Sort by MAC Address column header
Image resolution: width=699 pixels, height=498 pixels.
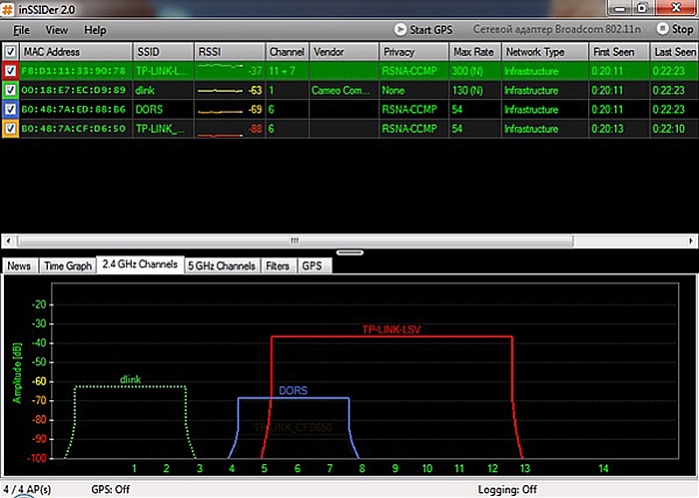[x=76, y=52]
